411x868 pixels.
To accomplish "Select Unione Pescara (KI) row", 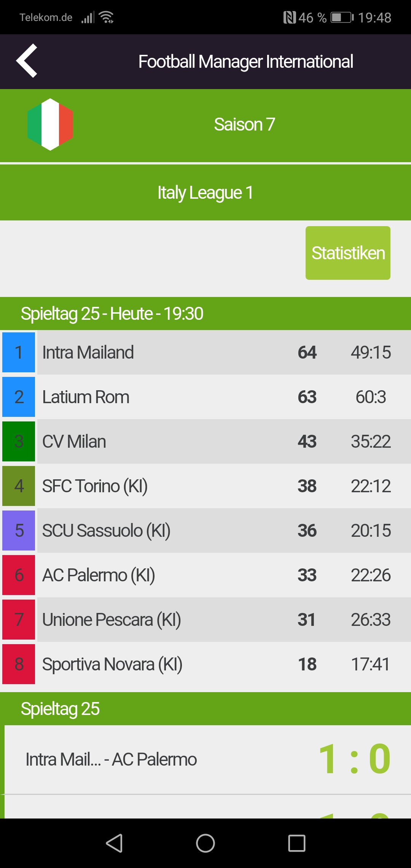I will pyautogui.click(x=205, y=619).
